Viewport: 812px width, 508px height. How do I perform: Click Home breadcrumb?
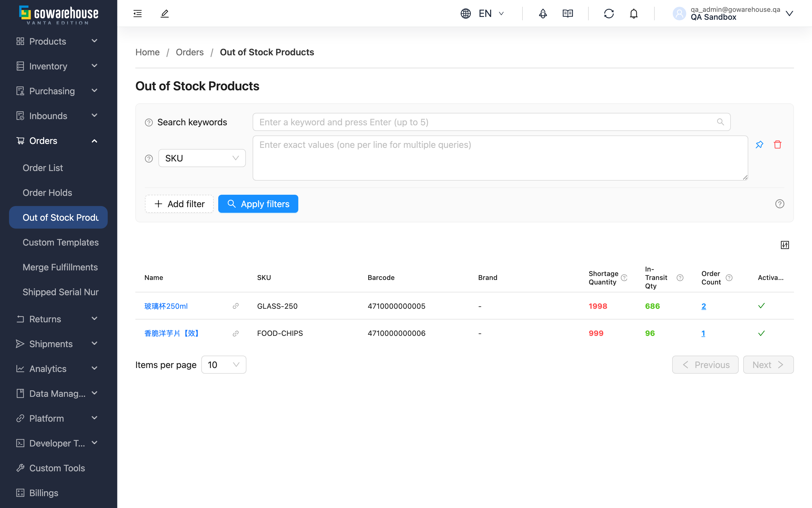147,52
